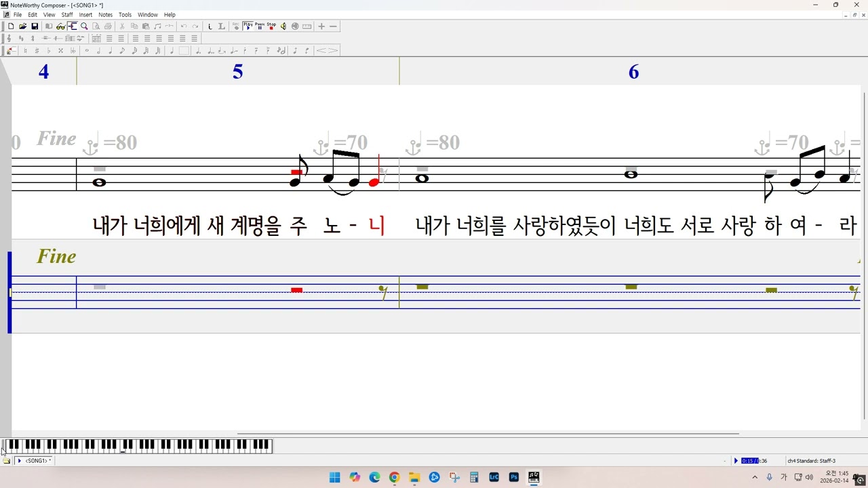This screenshot has height=488, width=868.
Task: Open the Notes menu
Action: point(106,14)
